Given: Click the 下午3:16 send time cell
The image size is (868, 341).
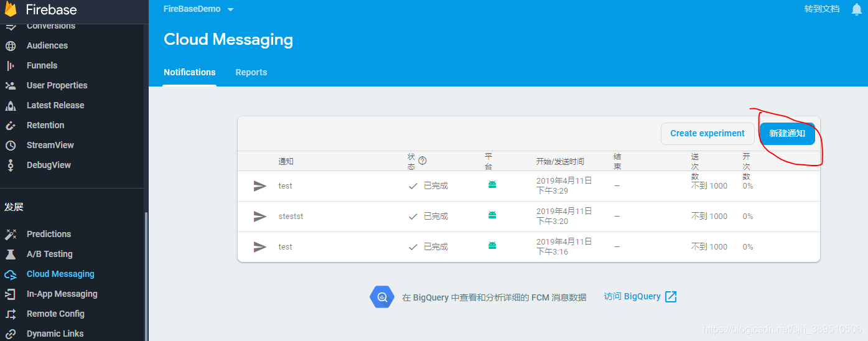Looking at the screenshot, I should [564, 246].
